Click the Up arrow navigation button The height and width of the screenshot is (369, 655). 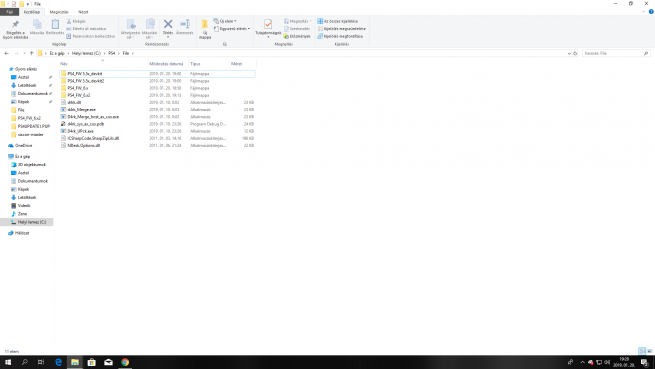pos(32,53)
